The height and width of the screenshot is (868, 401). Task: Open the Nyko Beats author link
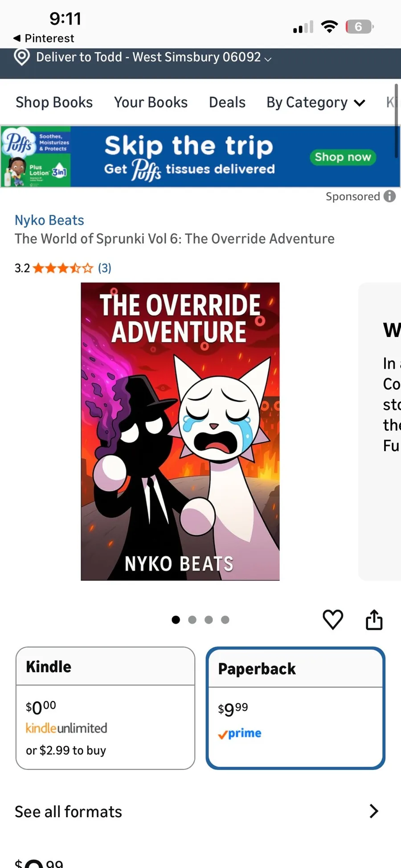[x=49, y=220]
